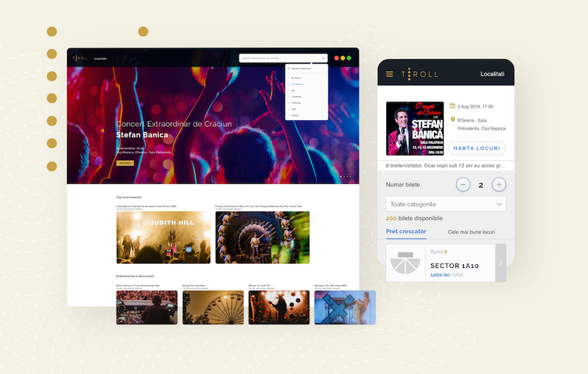Click the search field for artists, events or venues
The width and height of the screenshot is (588, 374).
[x=283, y=58]
